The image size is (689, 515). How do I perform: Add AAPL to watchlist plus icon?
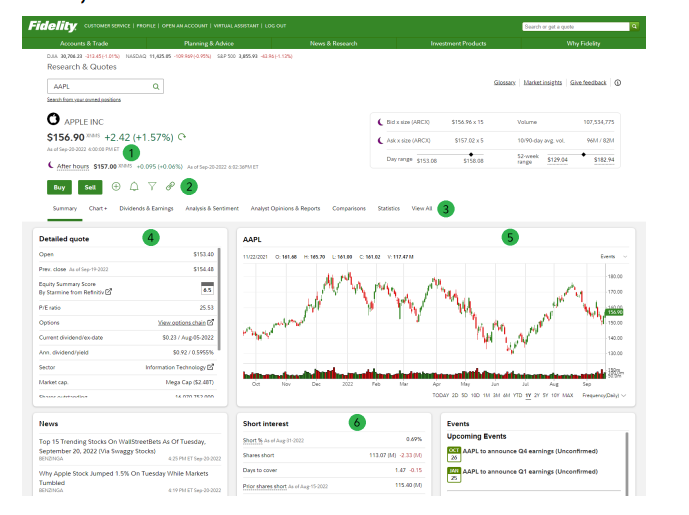tap(116, 186)
